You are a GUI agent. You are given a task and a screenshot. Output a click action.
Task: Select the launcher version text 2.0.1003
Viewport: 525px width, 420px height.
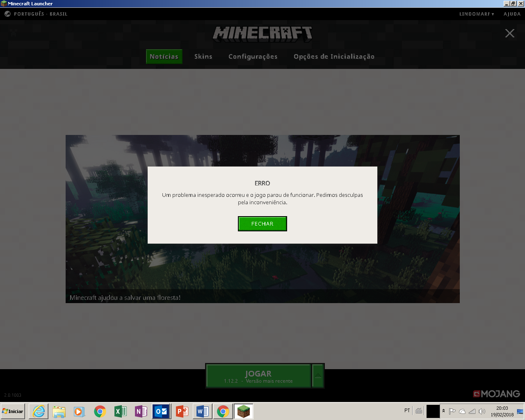(x=13, y=395)
